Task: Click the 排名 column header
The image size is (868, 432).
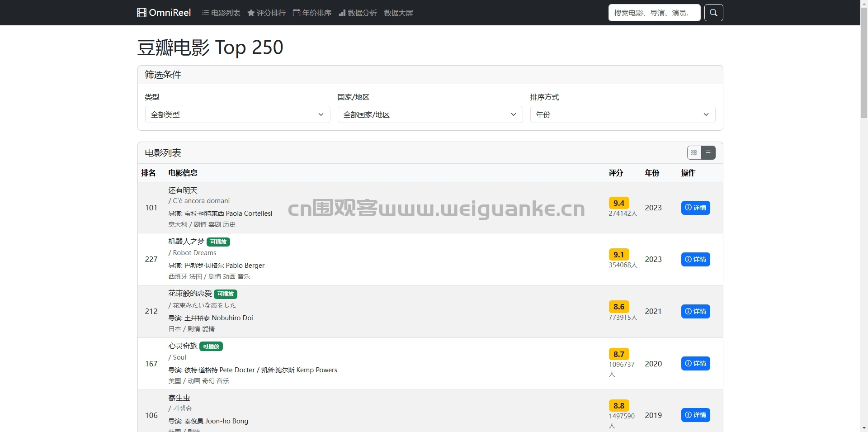Action: pyautogui.click(x=148, y=173)
